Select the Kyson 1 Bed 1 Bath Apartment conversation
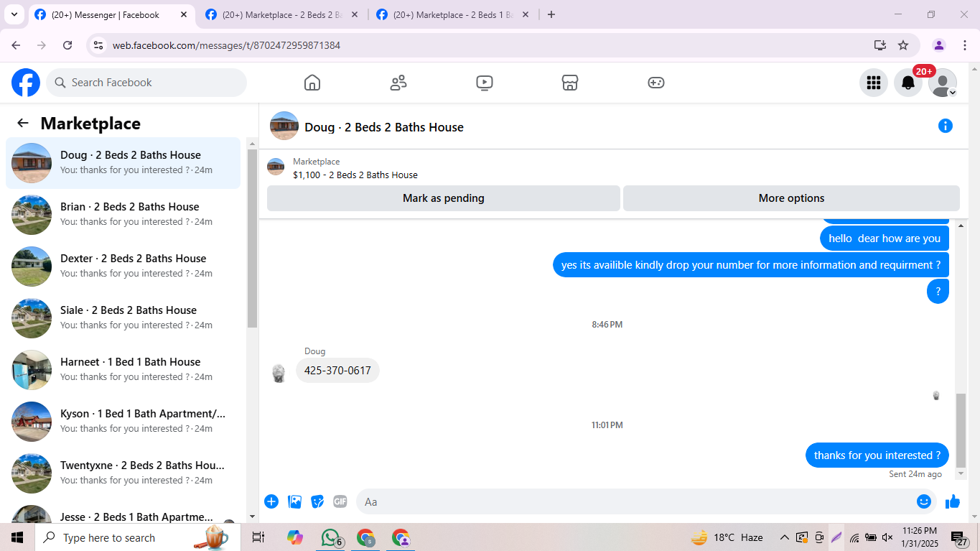Viewport: 980px width, 551px height. [123, 422]
